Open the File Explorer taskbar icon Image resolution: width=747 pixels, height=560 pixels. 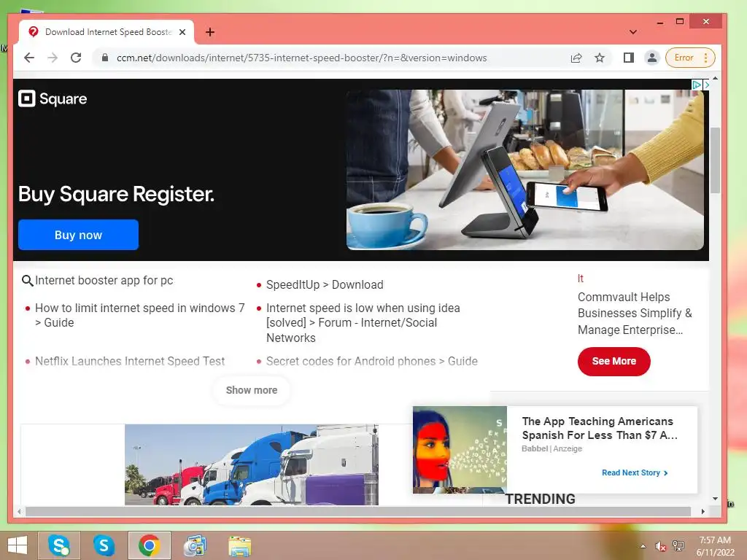coord(239,545)
